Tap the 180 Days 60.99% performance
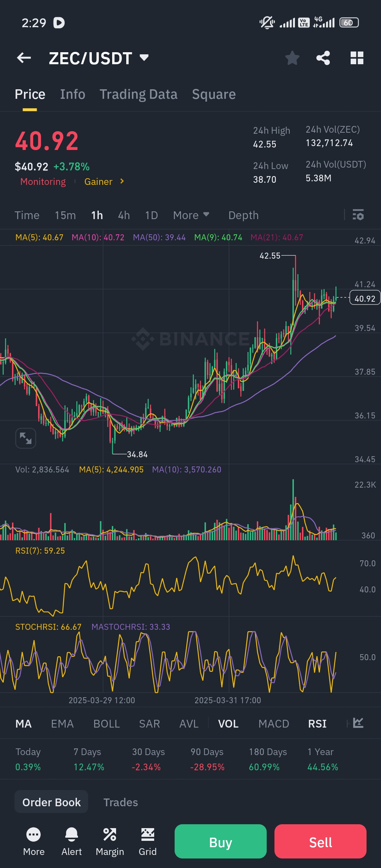381x868 pixels. pos(268,759)
